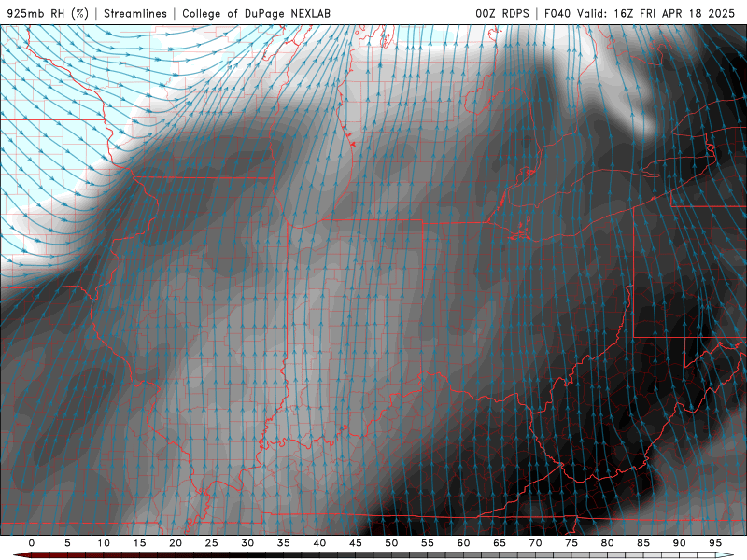Click the 0 label on the color scale
The image size is (747, 560).
pos(32,543)
